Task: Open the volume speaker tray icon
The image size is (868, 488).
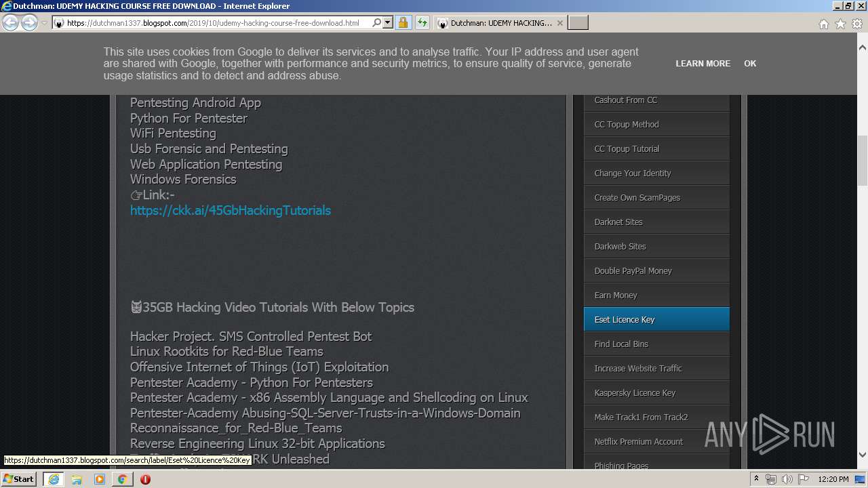Action: 787,479
